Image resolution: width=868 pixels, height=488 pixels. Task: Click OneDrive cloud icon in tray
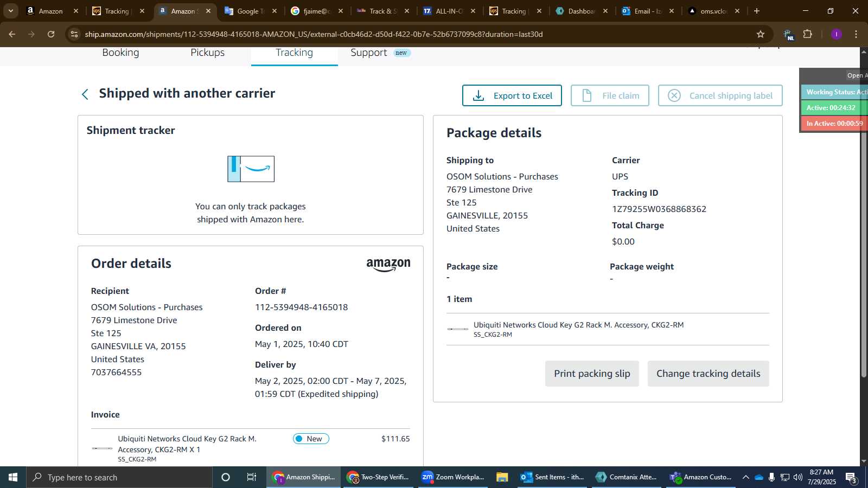pyautogui.click(x=759, y=477)
